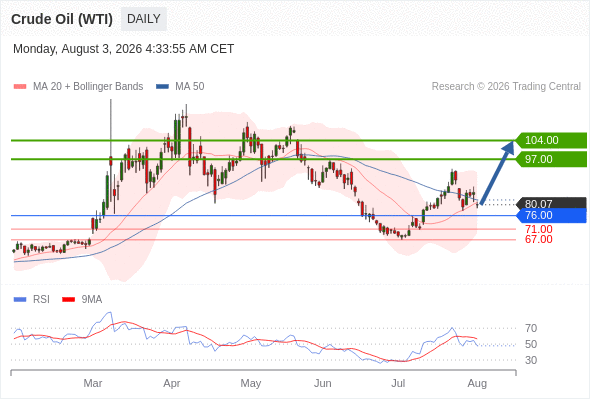This screenshot has height=400, width=590.
Task: Click the RSI 70 level label
Action: (531, 329)
